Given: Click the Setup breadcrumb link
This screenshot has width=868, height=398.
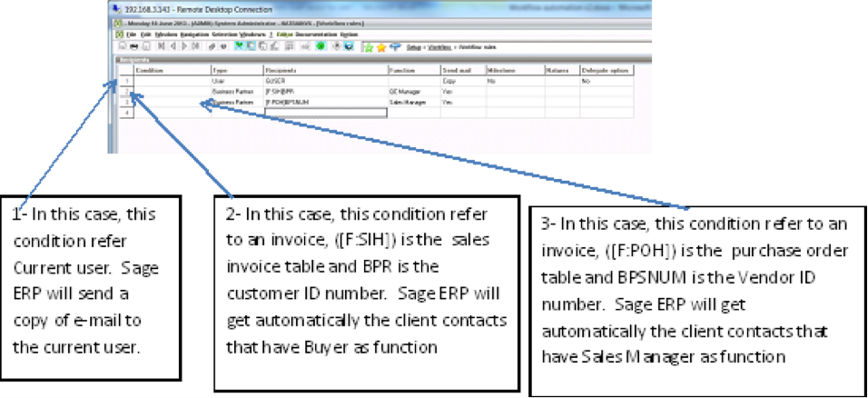Looking at the screenshot, I should 414,45.
